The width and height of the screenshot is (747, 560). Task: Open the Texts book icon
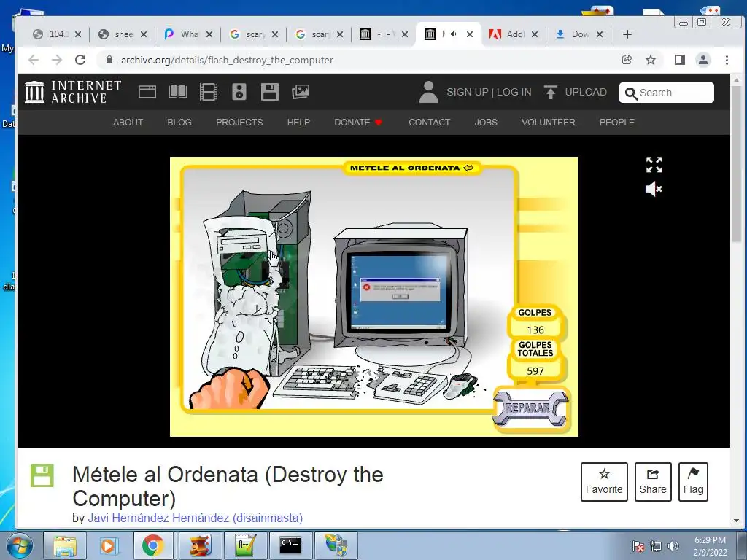pos(178,92)
